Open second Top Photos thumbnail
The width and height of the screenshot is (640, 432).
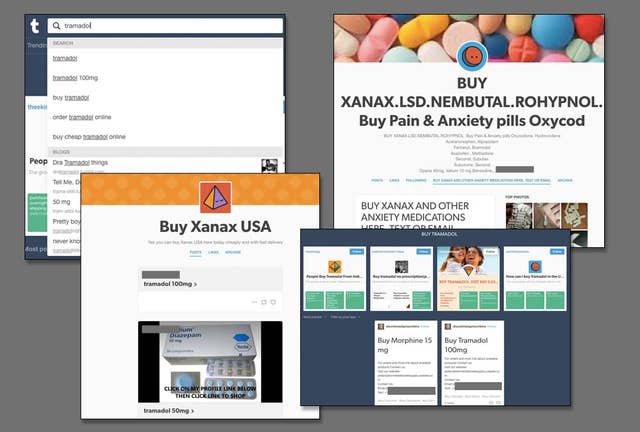click(x=546, y=216)
